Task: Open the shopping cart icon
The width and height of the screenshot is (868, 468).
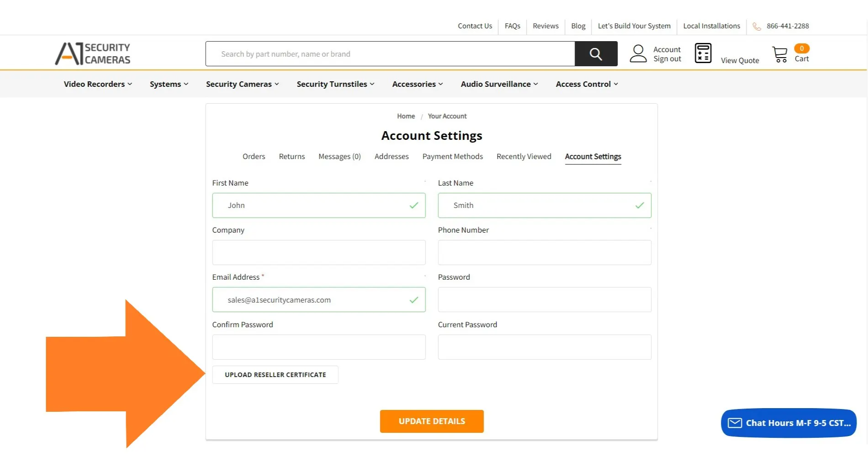Action: 780,53
